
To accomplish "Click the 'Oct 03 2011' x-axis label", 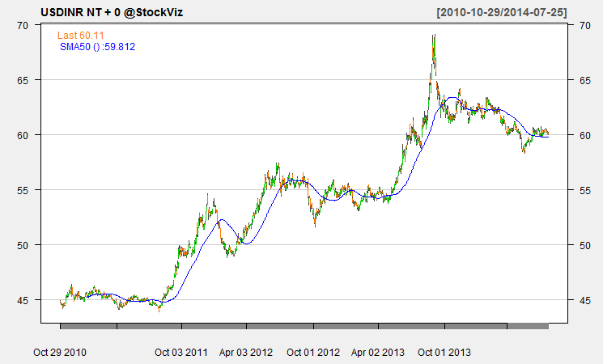I will [181, 352].
